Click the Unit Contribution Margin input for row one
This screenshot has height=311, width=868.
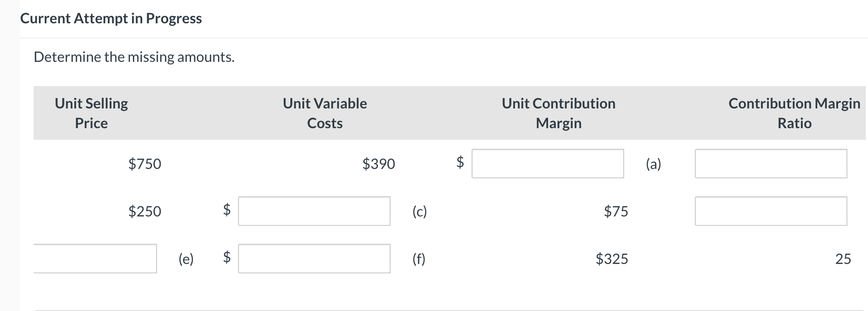[548, 164]
